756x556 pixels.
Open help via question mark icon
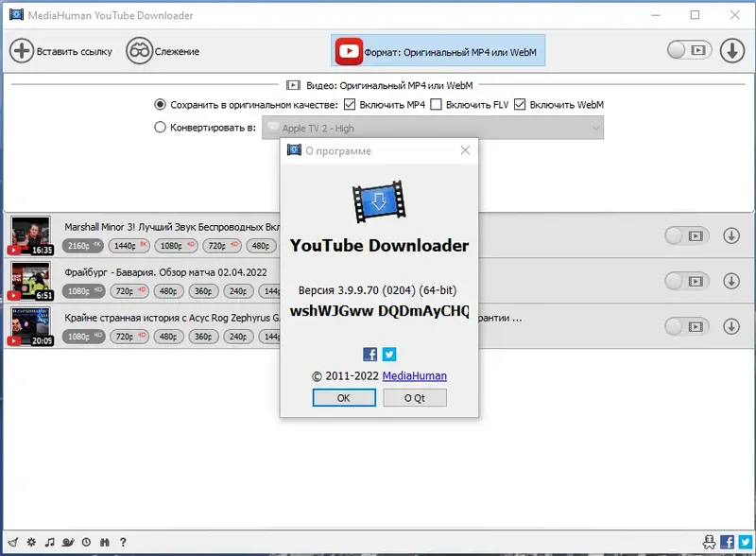(x=123, y=542)
